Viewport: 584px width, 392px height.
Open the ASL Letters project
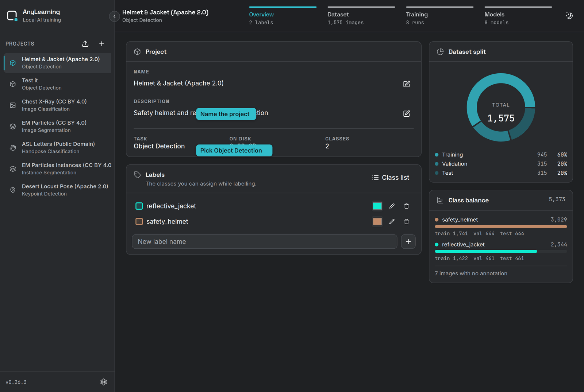[x=57, y=147]
